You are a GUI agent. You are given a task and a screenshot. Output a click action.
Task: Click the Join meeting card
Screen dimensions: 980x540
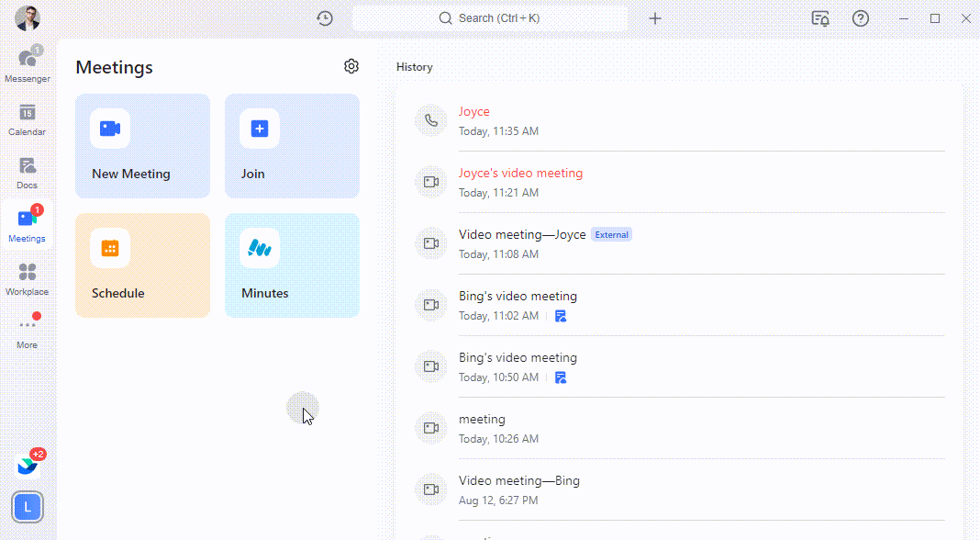292,146
